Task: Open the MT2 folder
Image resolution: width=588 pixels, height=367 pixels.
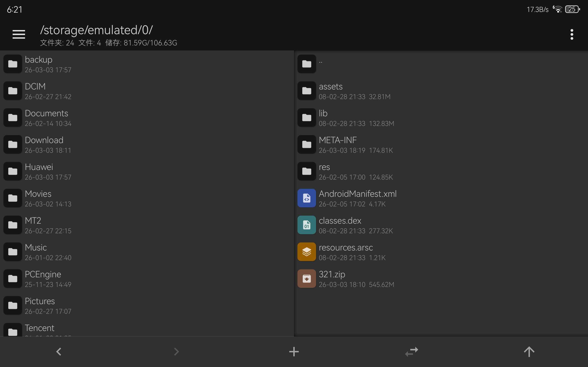Action: pyautogui.click(x=33, y=225)
